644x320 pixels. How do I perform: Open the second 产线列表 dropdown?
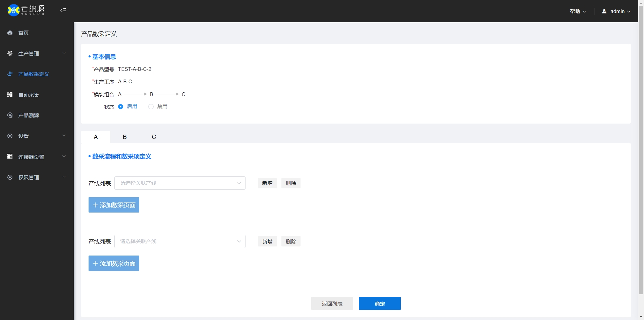point(180,241)
